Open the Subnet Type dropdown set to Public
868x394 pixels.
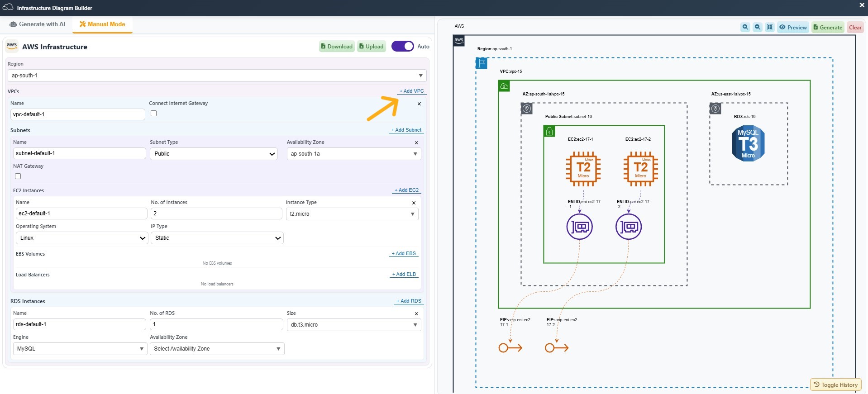click(x=214, y=154)
